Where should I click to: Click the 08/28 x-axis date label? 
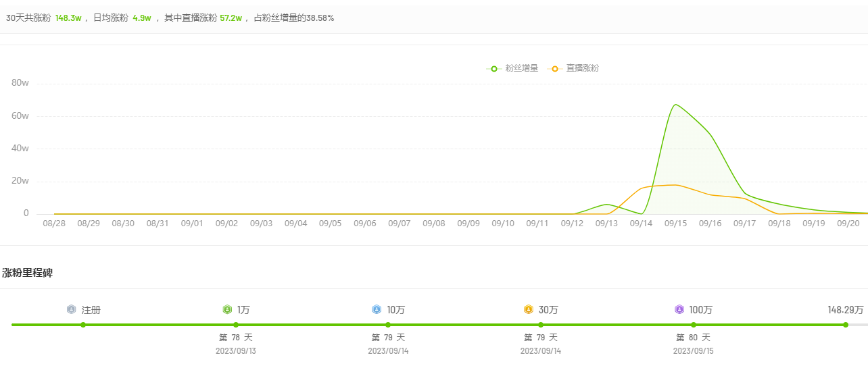pyautogui.click(x=54, y=223)
